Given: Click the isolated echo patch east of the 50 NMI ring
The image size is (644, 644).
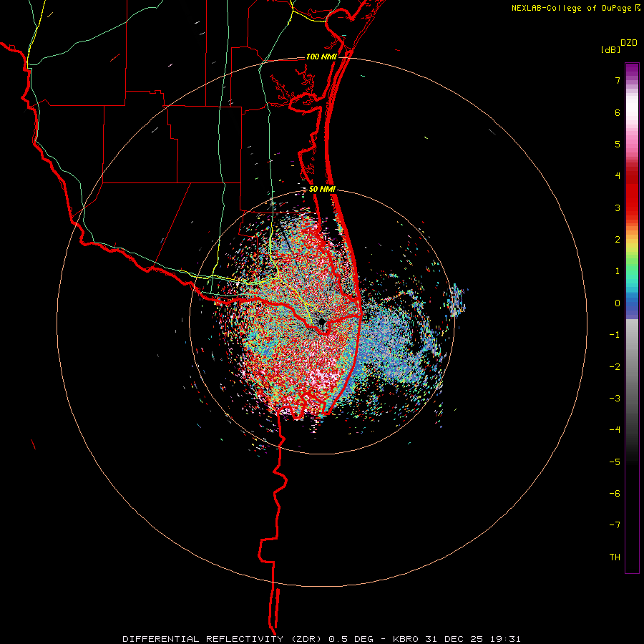Looking at the screenshot, I should point(458,301).
